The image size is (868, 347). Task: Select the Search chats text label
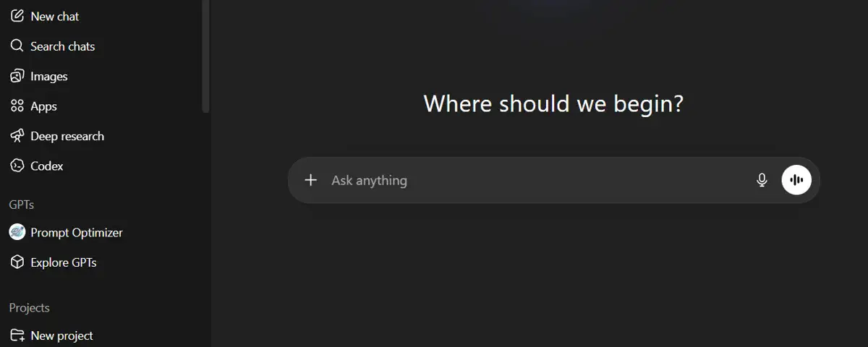click(63, 46)
